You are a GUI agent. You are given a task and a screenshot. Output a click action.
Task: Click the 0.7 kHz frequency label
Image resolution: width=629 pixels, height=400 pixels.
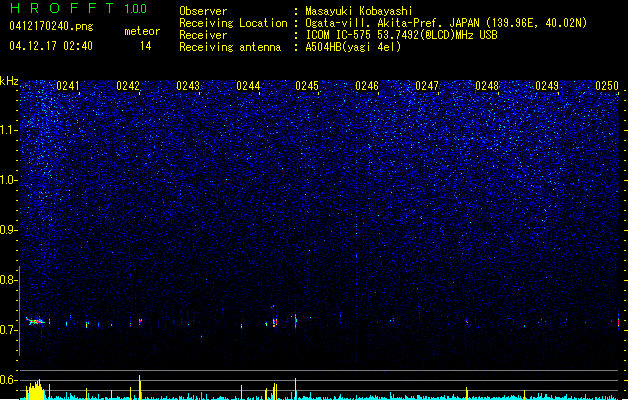pyautogui.click(x=9, y=330)
